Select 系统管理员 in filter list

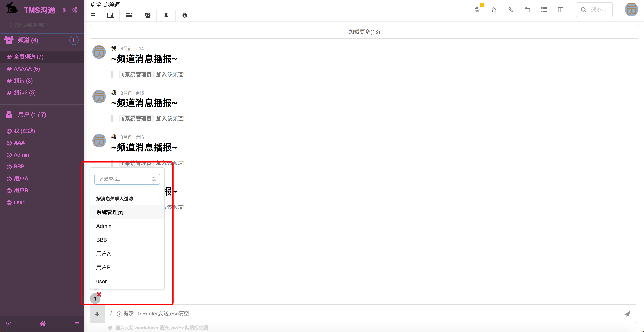pos(127,212)
